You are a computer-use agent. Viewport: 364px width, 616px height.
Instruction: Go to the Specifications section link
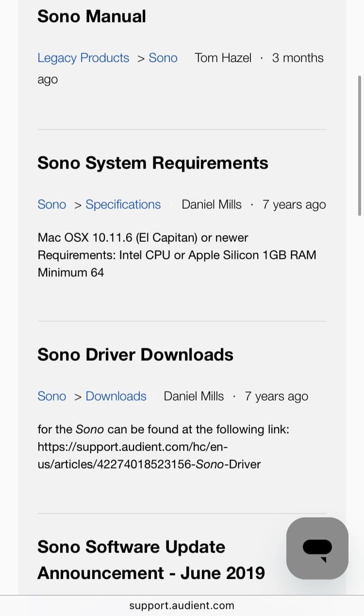[123, 204]
